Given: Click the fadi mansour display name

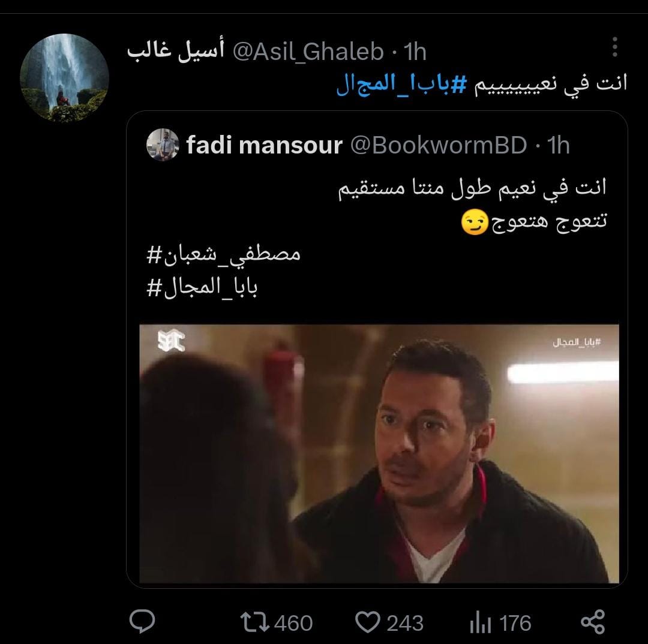Looking at the screenshot, I should tap(265, 145).
